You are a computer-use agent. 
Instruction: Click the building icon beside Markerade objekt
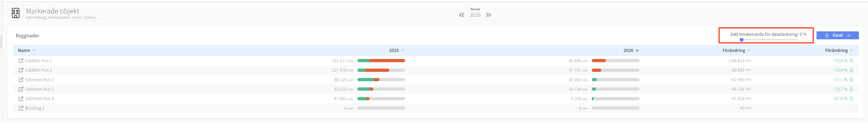tap(16, 13)
